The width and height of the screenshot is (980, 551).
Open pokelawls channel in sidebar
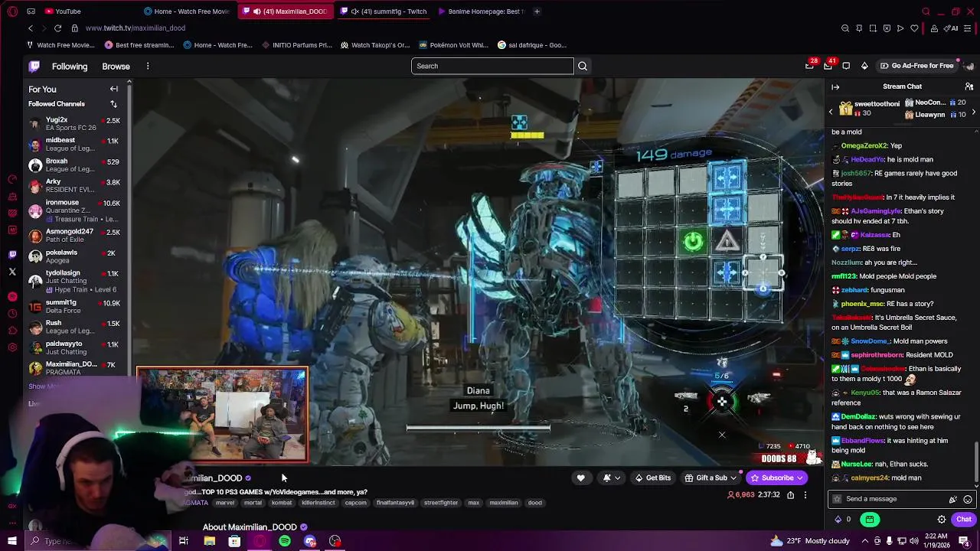coord(75,256)
